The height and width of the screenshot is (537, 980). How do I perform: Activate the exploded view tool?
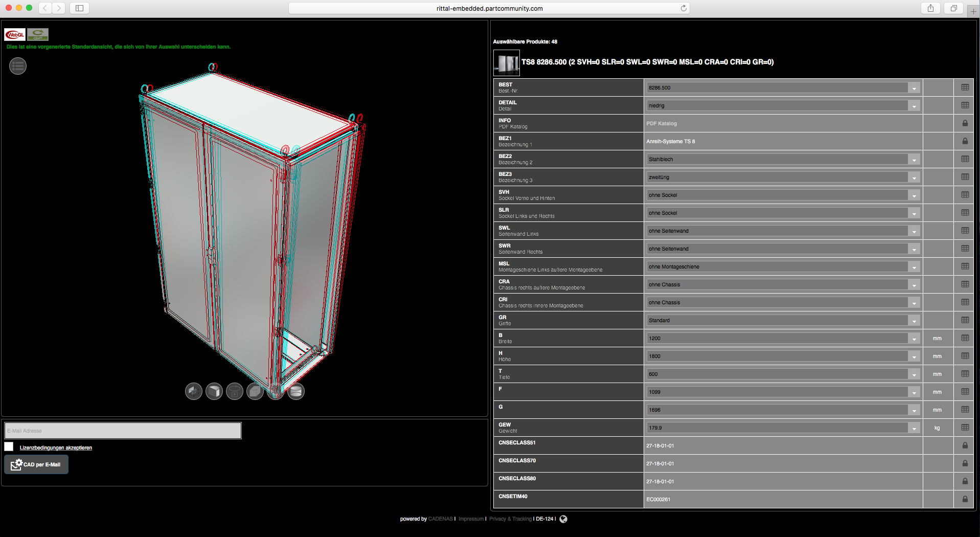tap(194, 391)
